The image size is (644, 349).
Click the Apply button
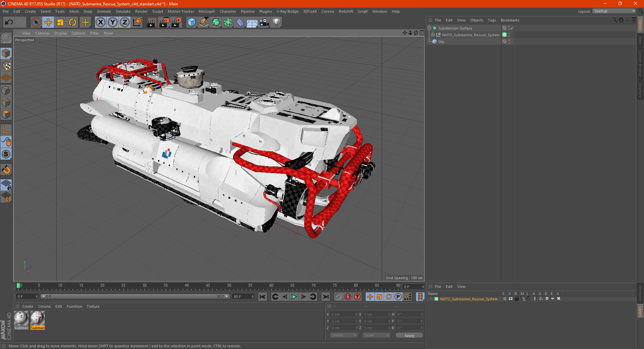pyautogui.click(x=409, y=335)
